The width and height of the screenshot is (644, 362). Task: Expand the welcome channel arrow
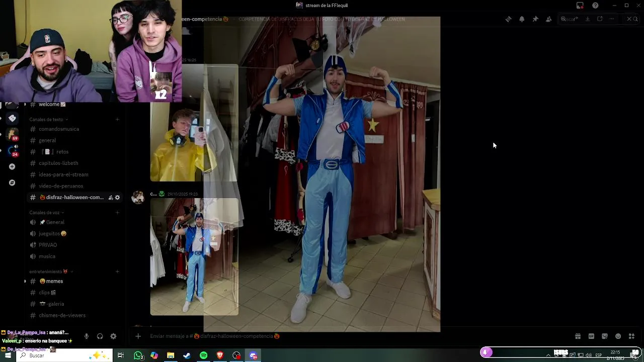[25, 104]
